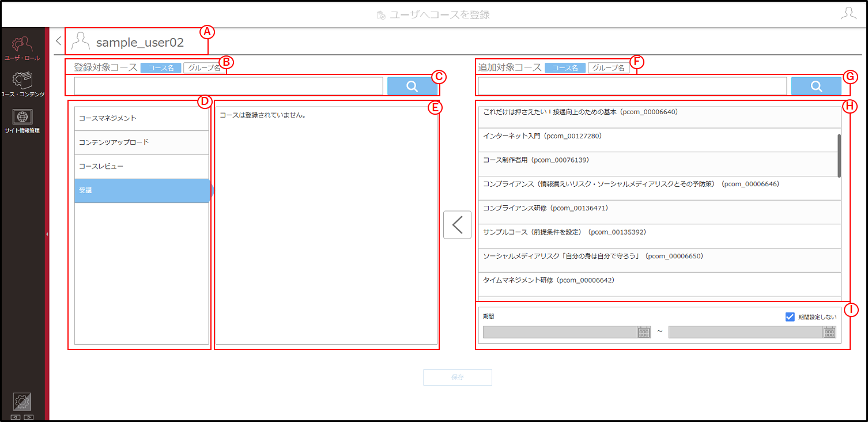
Task: Click the period end date field
Action: click(x=746, y=332)
